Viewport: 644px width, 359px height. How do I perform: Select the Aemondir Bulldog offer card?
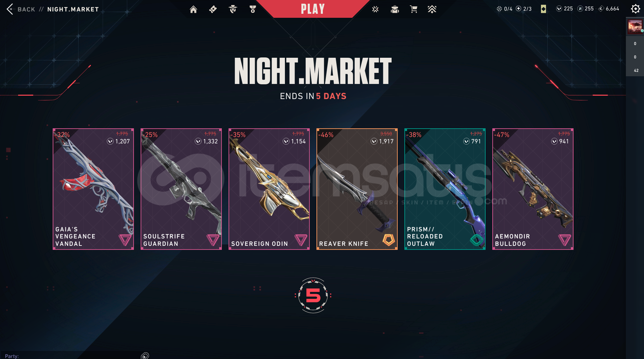[533, 189]
